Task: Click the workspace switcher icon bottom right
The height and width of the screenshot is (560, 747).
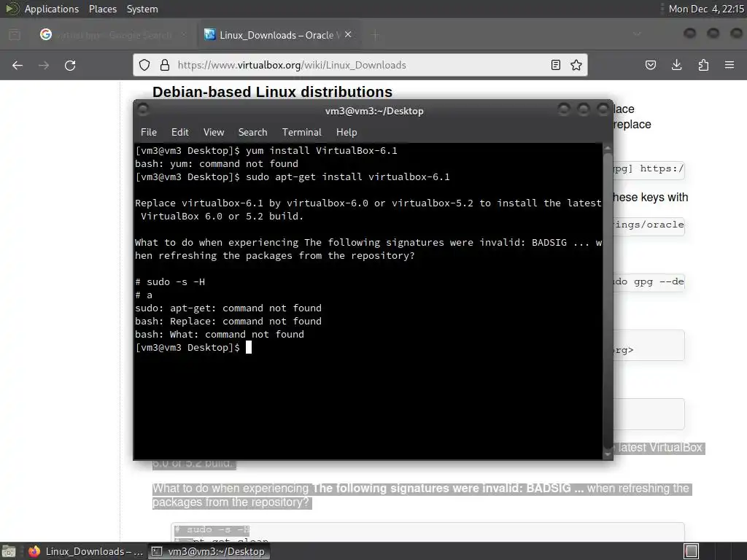Action: (x=691, y=551)
